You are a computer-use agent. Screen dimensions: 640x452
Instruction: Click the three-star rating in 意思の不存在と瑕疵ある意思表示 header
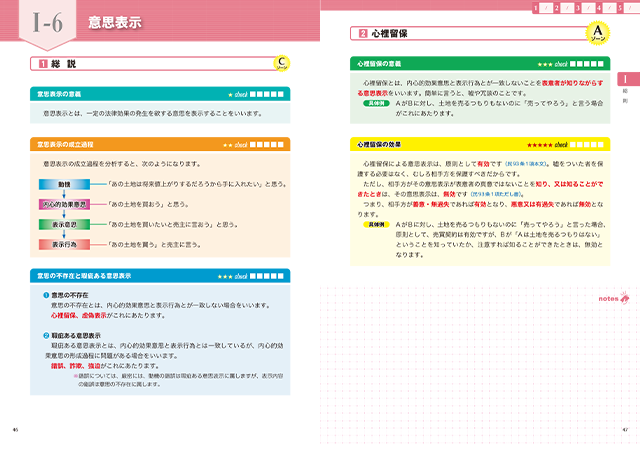click(225, 276)
